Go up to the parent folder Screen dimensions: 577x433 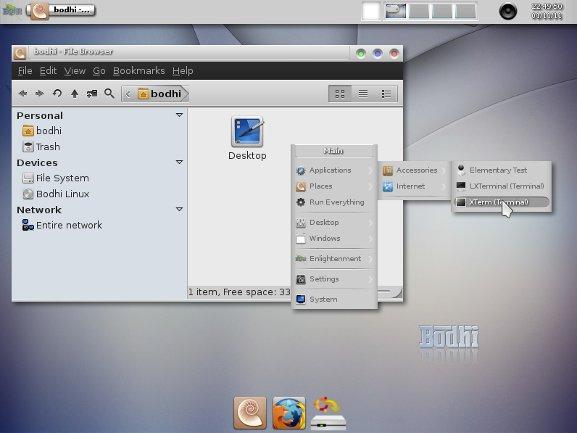pyautogui.click(x=74, y=93)
